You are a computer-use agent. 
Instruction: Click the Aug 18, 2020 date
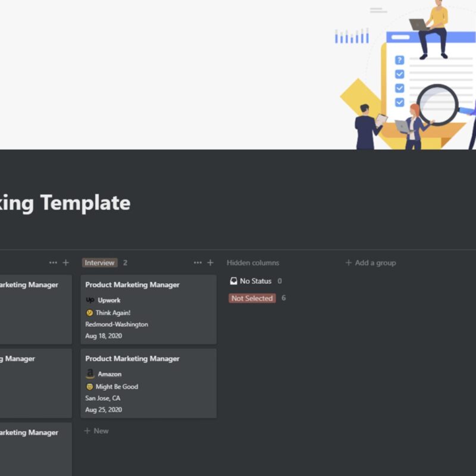104,336
